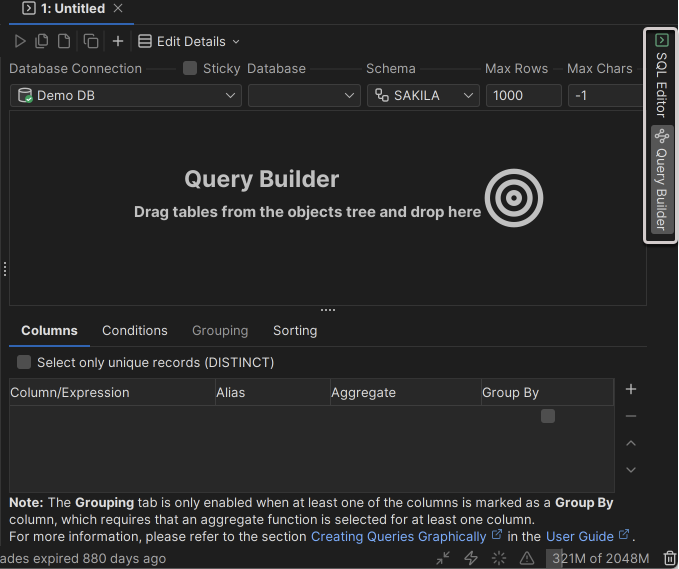
Task: Click the Max Rows field with 1000
Action: (524, 96)
